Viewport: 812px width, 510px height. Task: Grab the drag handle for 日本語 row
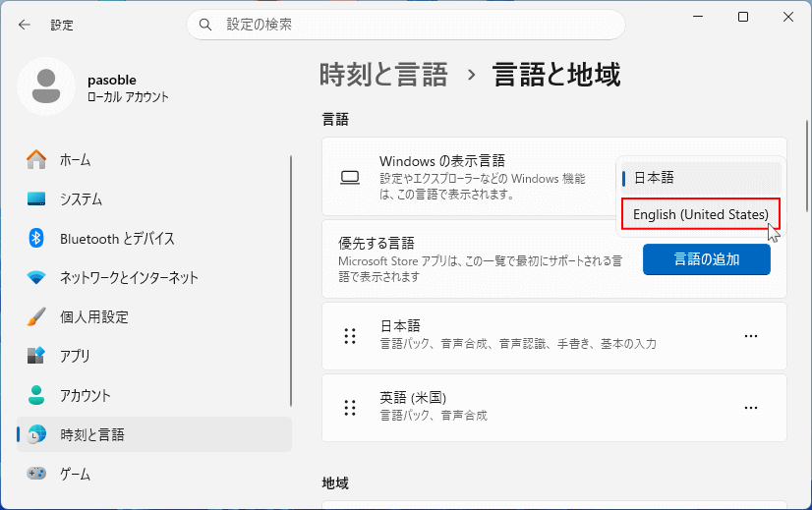350,336
